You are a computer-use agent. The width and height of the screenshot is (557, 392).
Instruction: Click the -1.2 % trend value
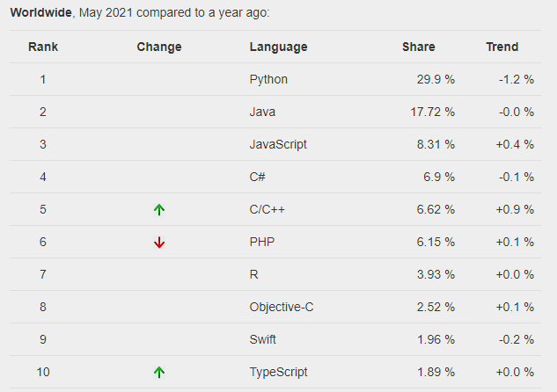(515, 79)
